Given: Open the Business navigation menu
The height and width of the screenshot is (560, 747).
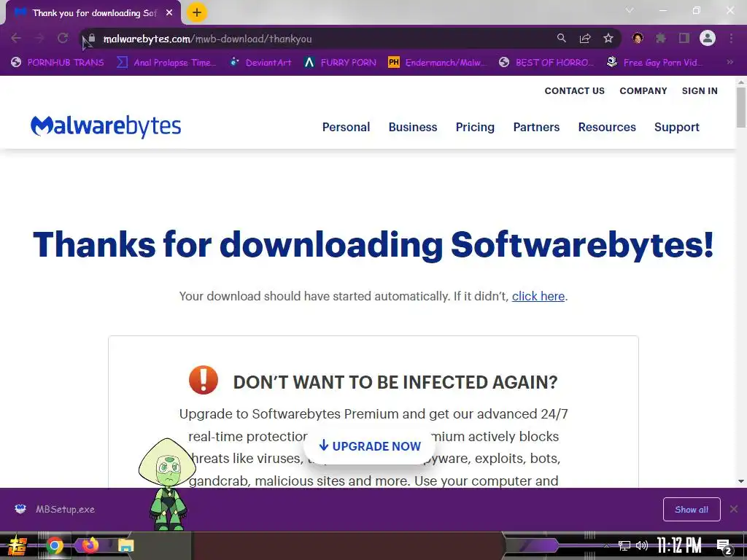Looking at the screenshot, I should click(413, 127).
